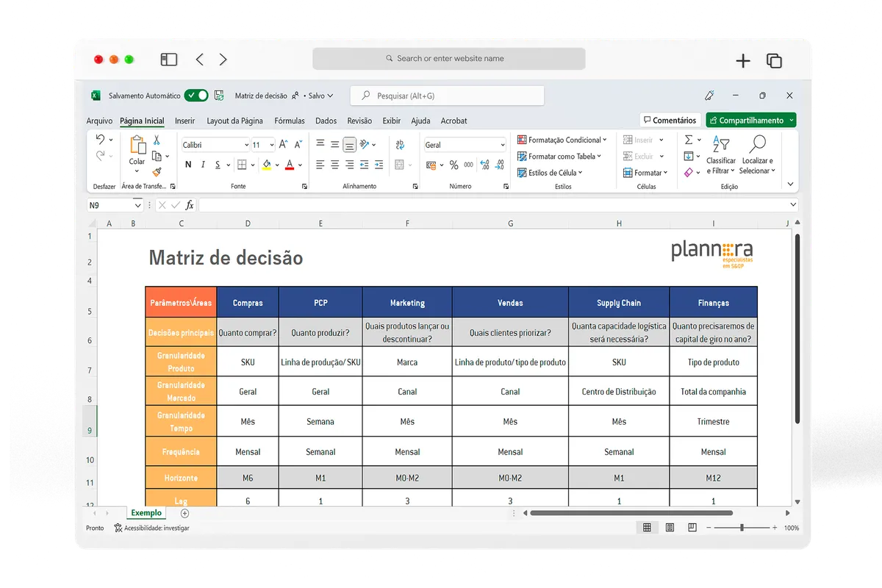Click the Clear eraser icon
Screen dimensions: 882x588
[x=688, y=172]
